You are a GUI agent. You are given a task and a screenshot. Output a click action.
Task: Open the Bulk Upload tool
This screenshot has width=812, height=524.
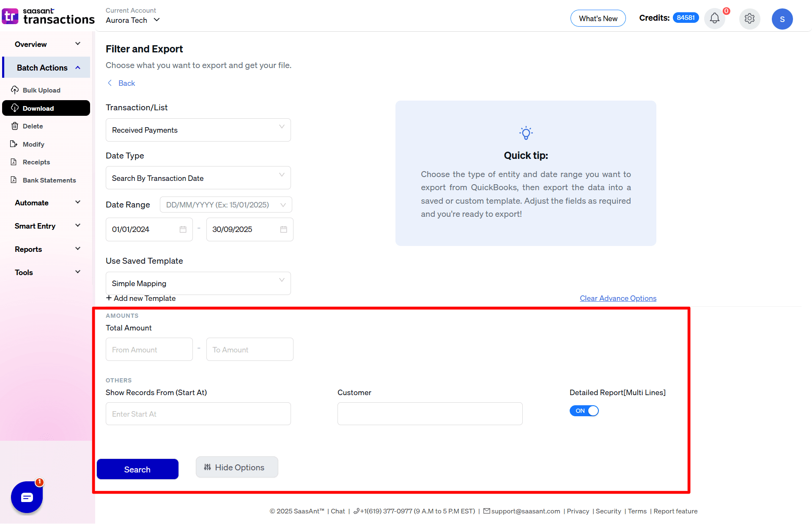pyautogui.click(x=41, y=90)
